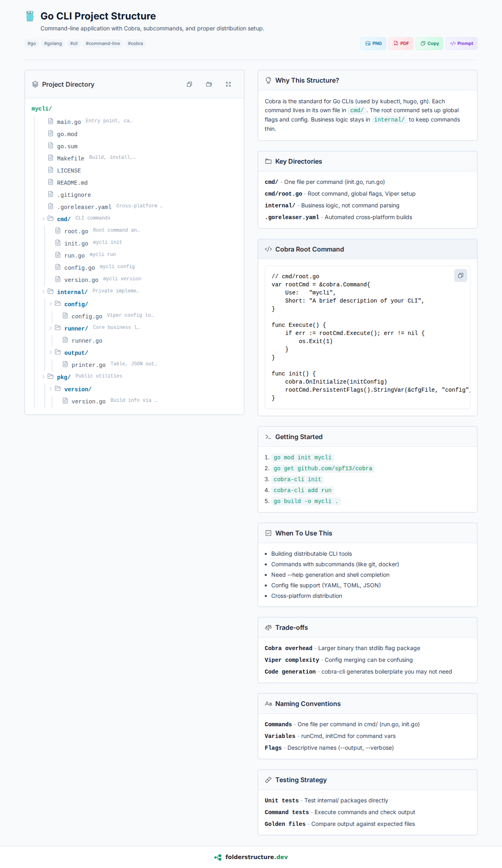Click the Go gopher logo
This screenshot has width=502, height=868.
(30, 16)
